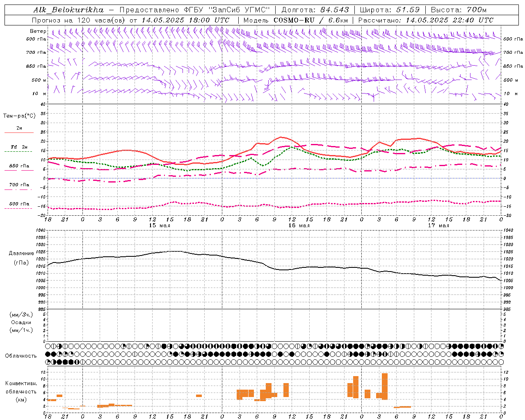
Task: Click the 700 гПа temperature legend entry
Action: point(19,185)
